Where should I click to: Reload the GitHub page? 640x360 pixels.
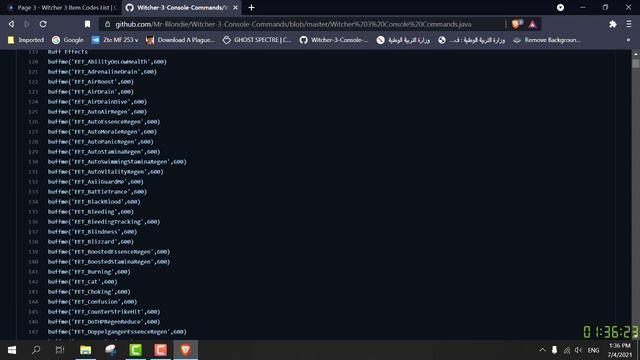click(43, 24)
